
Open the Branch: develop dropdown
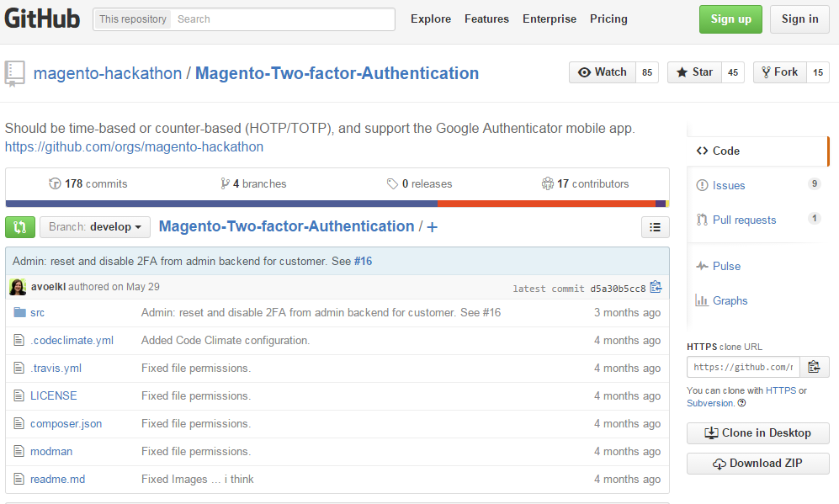coord(95,227)
